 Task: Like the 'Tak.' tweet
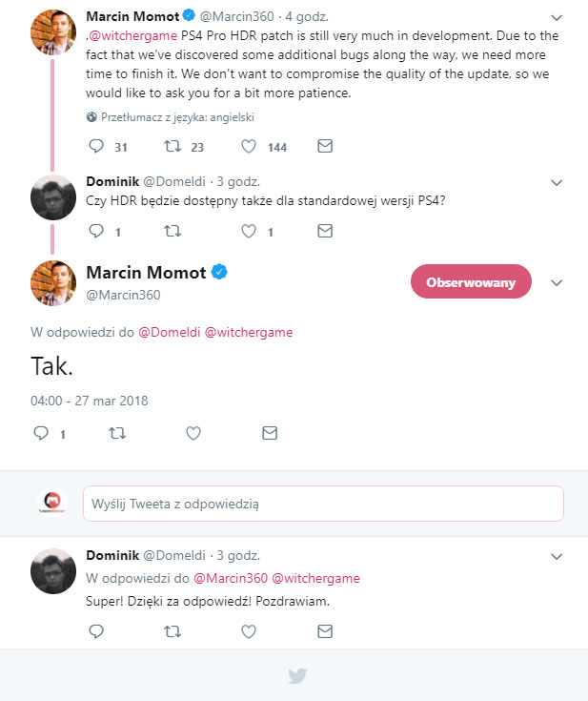coord(193,433)
